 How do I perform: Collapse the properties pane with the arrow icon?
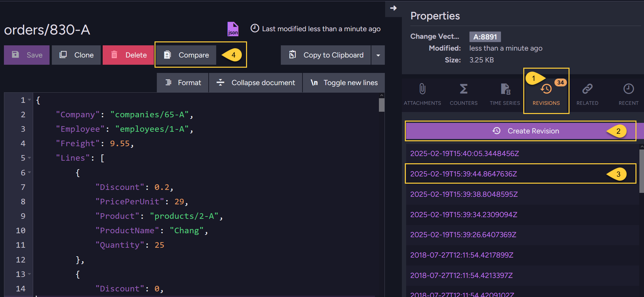393,8
